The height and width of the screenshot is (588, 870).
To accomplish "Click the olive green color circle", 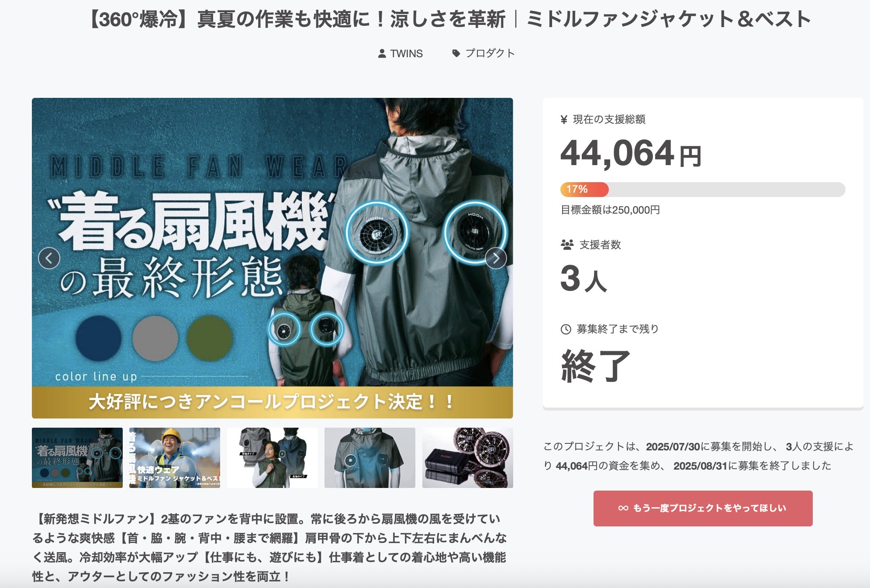I will pyautogui.click(x=210, y=338).
